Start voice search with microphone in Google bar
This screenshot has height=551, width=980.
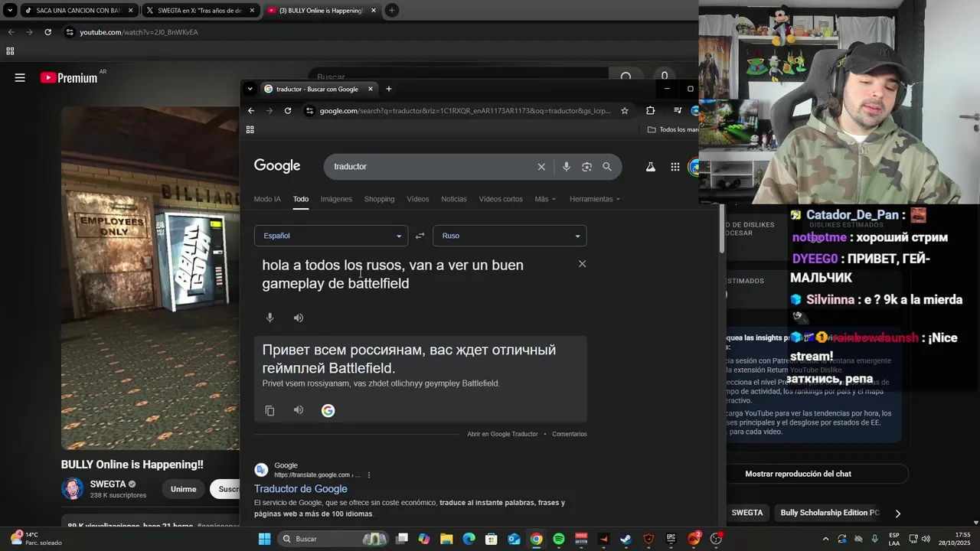click(x=567, y=167)
